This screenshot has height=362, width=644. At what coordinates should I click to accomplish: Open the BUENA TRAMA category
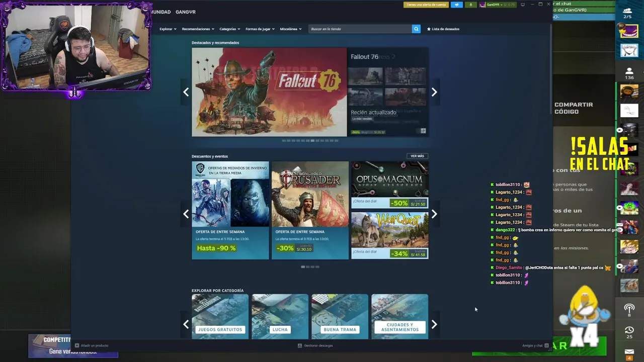[340, 316]
